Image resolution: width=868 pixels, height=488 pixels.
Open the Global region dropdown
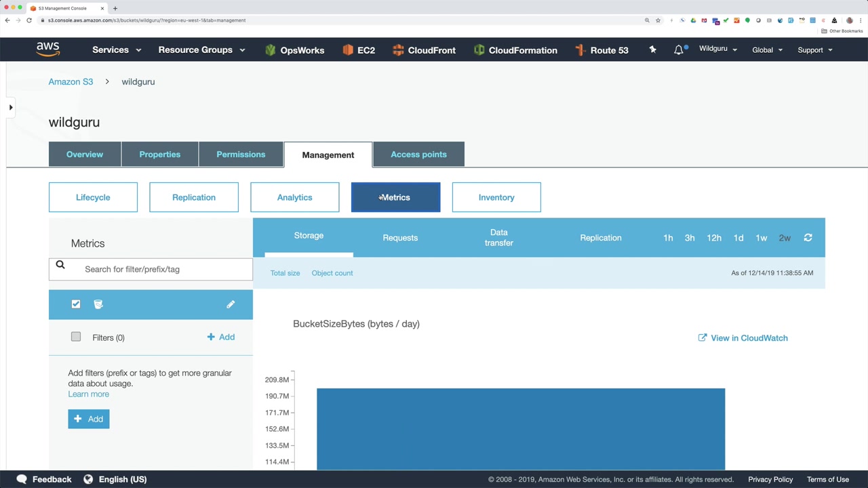[768, 49]
